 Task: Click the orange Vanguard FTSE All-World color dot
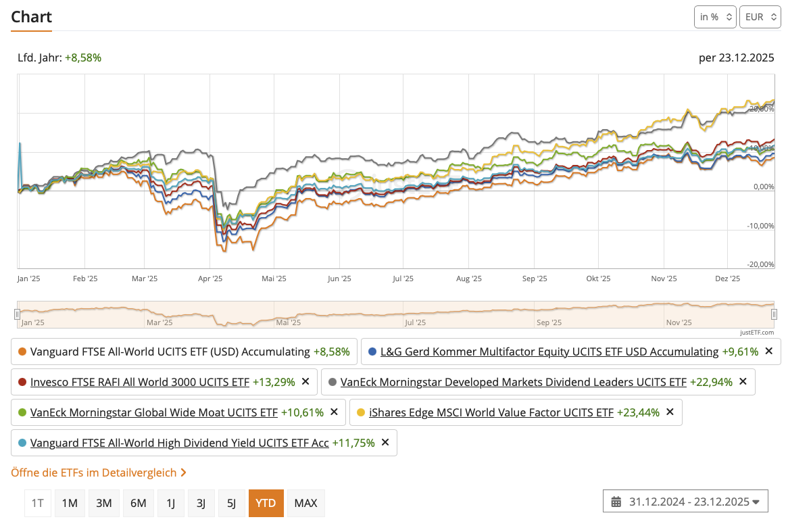pyautogui.click(x=23, y=352)
